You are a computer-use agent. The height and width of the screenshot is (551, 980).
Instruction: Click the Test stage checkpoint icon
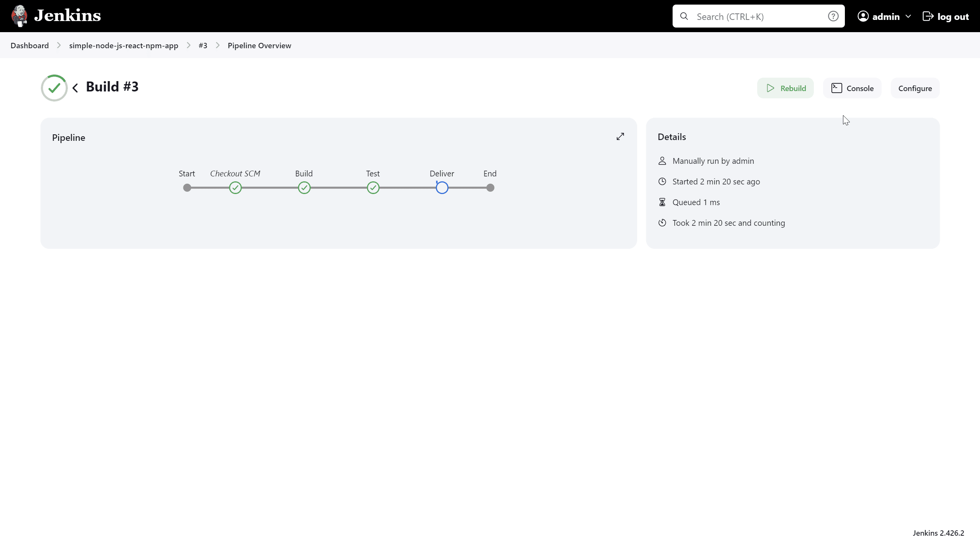click(x=373, y=188)
